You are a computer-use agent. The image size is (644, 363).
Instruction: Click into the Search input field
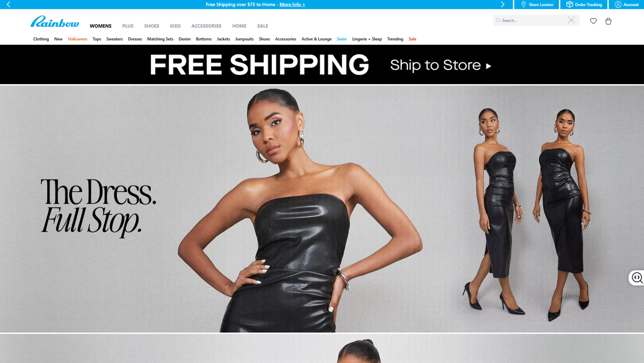[x=534, y=20]
